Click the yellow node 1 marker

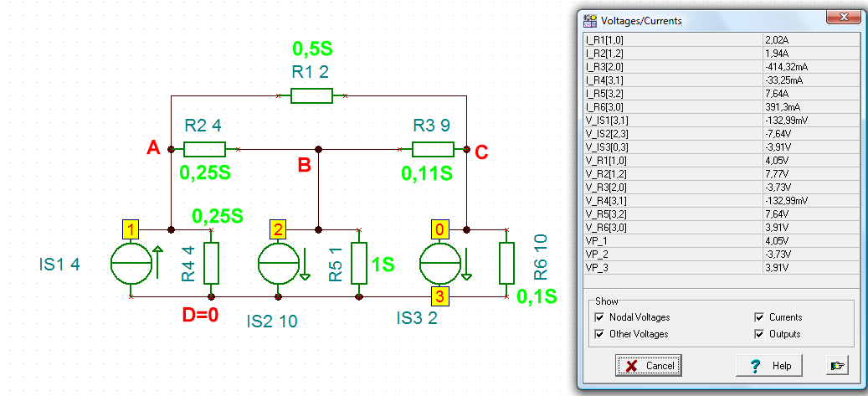pyautogui.click(x=131, y=229)
